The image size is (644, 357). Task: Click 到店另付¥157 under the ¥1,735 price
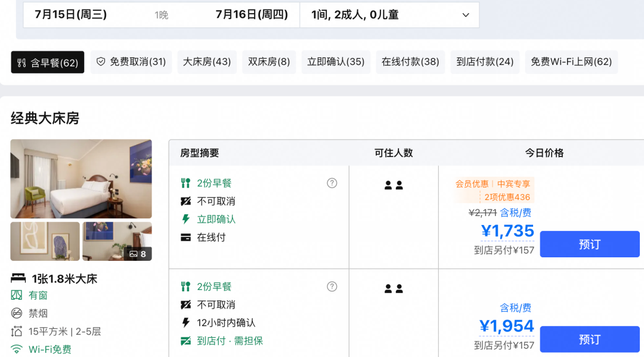coord(504,250)
